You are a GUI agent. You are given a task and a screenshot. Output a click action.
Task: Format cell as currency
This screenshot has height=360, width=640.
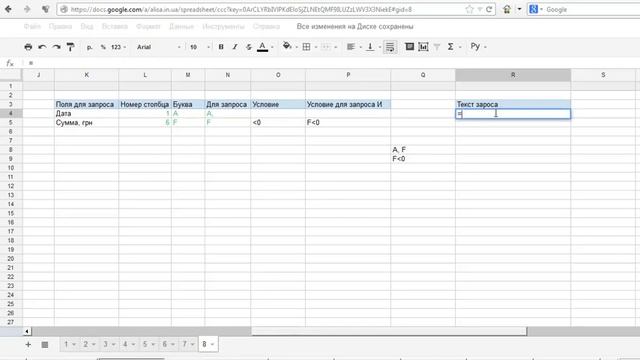click(x=89, y=47)
